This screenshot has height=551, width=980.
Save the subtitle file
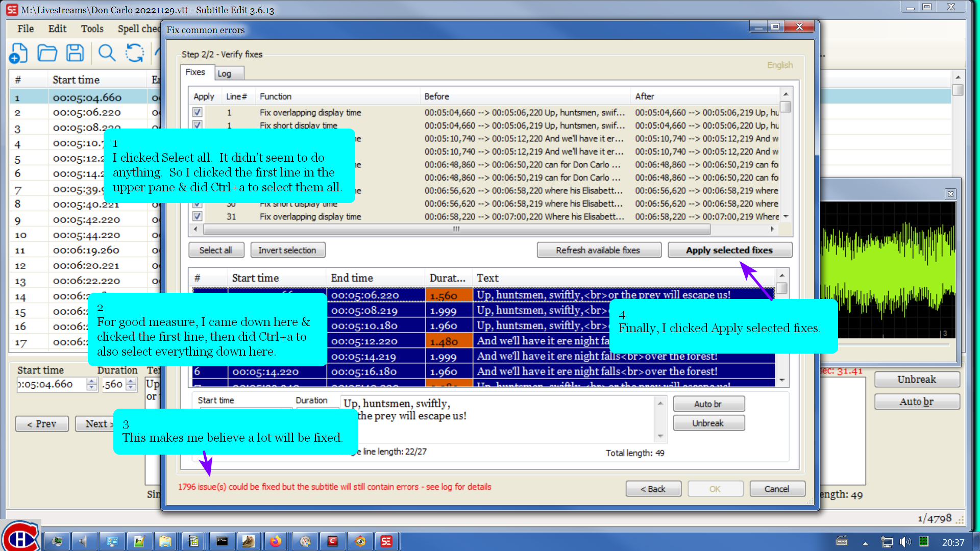click(75, 54)
